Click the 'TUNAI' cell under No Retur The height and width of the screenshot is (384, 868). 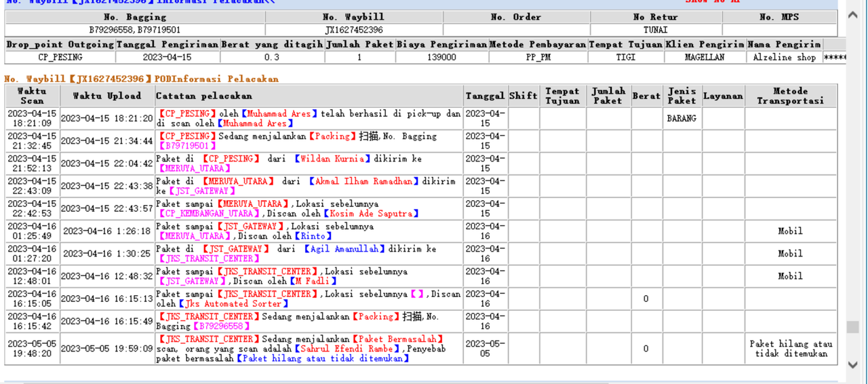[655, 30]
